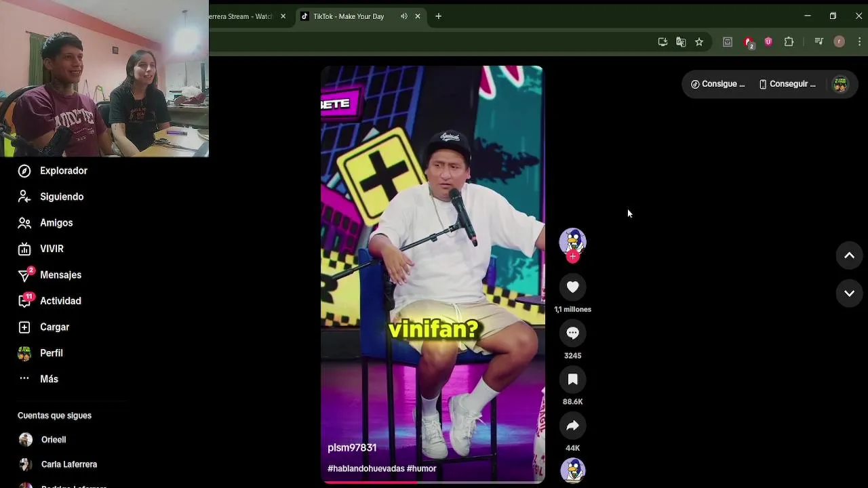Click translate page icon
The image size is (868, 488).
[x=681, y=42]
